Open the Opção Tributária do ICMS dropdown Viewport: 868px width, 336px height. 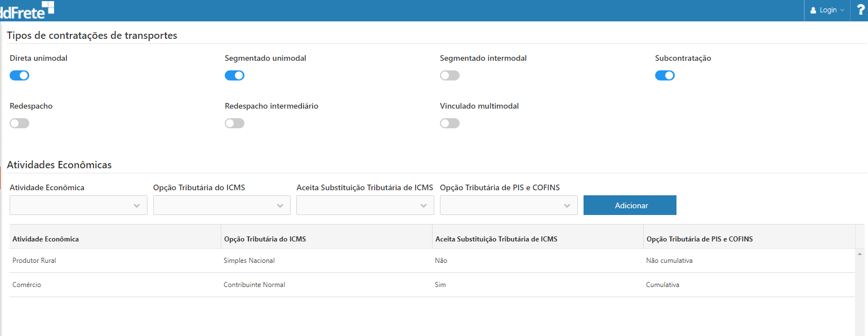(x=222, y=205)
